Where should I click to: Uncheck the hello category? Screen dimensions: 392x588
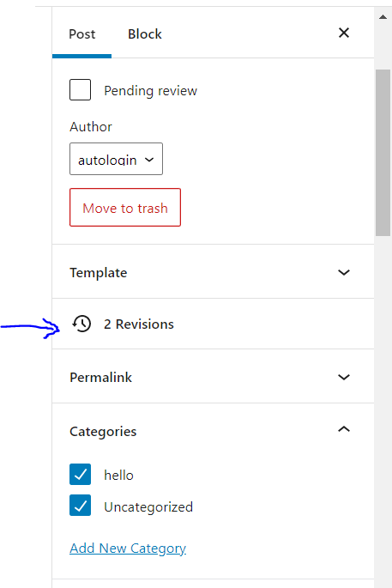80,475
